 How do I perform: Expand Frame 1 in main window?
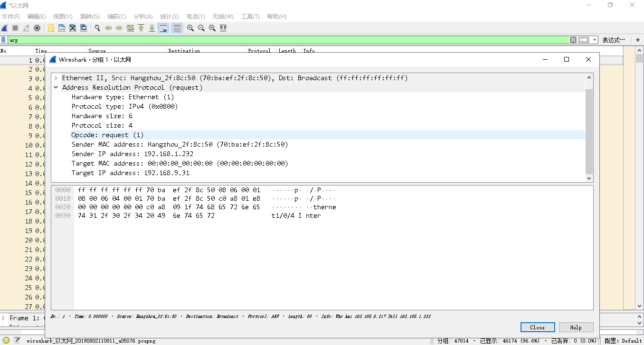point(4,318)
